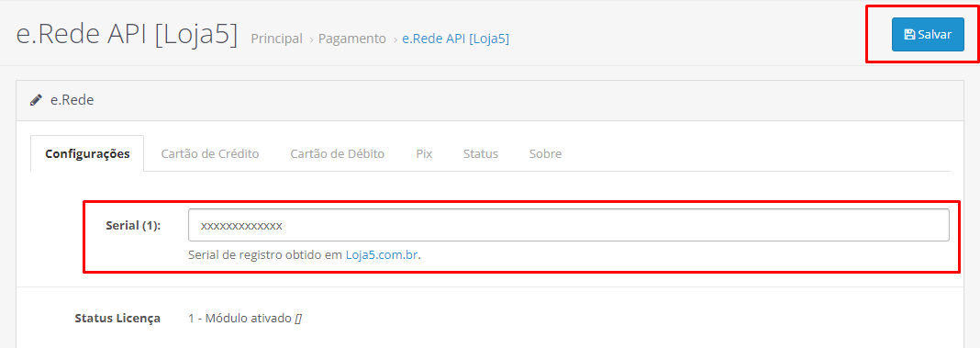Focus the Serial (1) input field
The width and height of the screenshot is (980, 348).
569,225
